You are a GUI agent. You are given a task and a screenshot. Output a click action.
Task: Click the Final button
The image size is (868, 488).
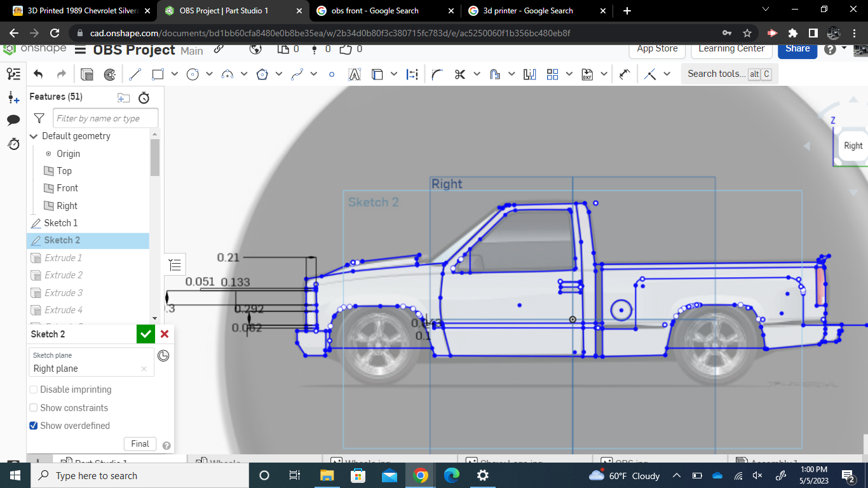click(x=140, y=444)
